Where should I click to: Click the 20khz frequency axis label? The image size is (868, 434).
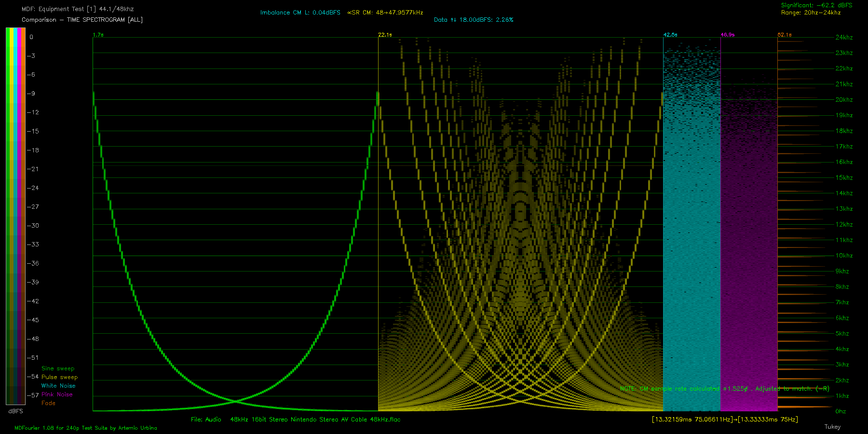pos(844,100)
